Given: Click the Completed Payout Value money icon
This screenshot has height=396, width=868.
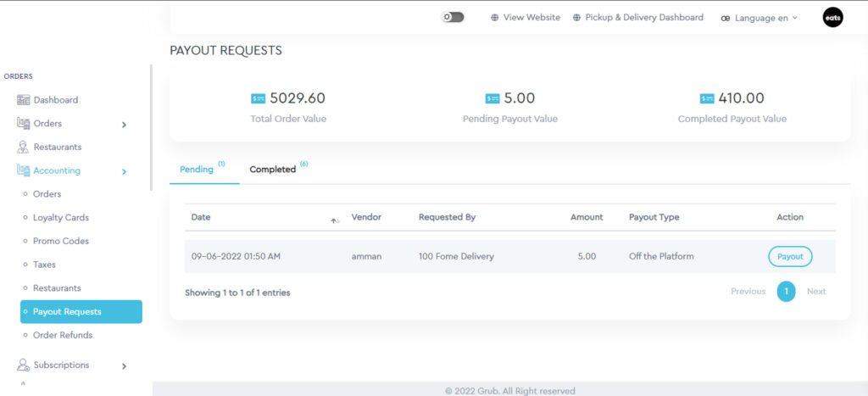Looking at the screenshot, I should [x=708, y=98].
